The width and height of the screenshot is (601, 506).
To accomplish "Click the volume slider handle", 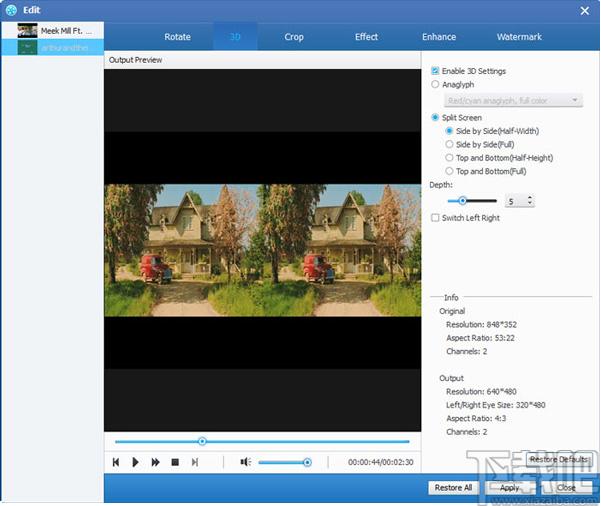I will point(307,462).
